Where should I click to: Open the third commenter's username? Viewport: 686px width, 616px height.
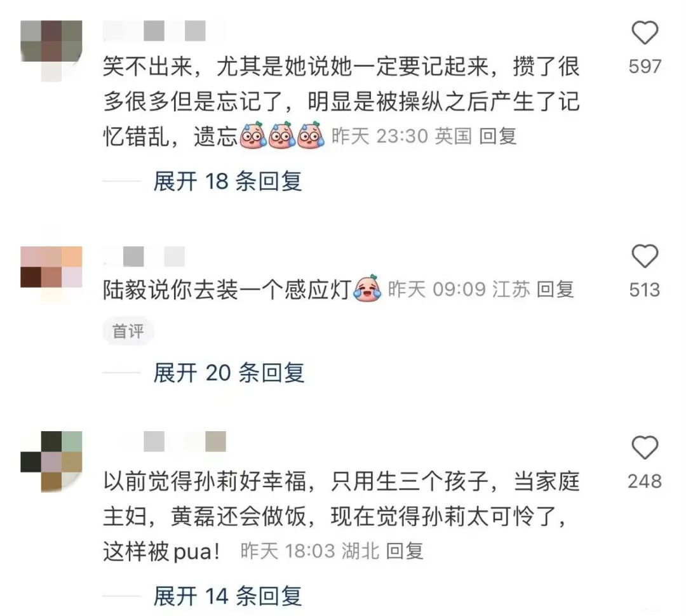174,441
